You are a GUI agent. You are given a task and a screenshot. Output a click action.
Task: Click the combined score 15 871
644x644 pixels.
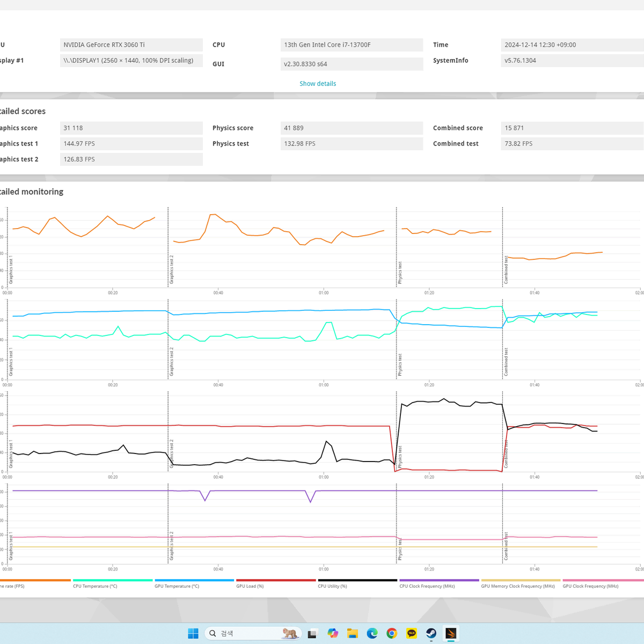tap(572, 128)
